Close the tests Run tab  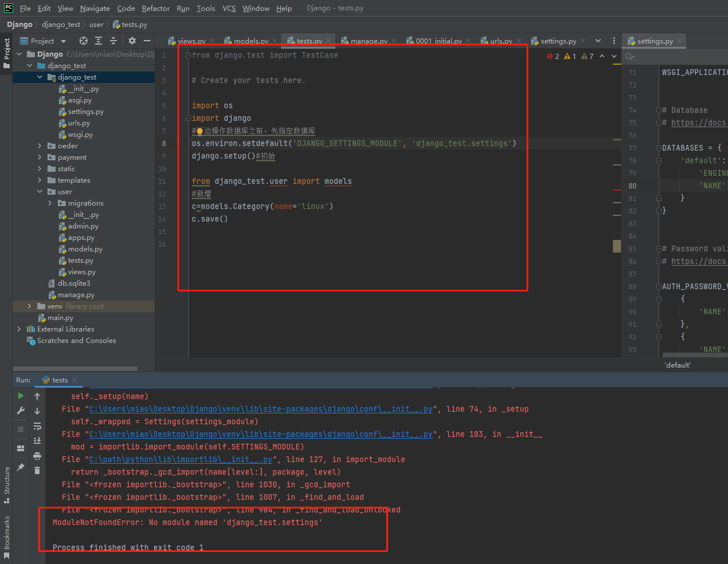coord(74,380)
